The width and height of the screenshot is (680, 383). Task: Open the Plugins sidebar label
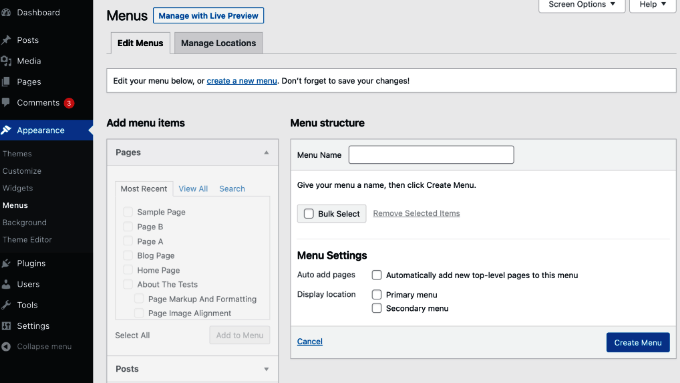tap(31, 263)
